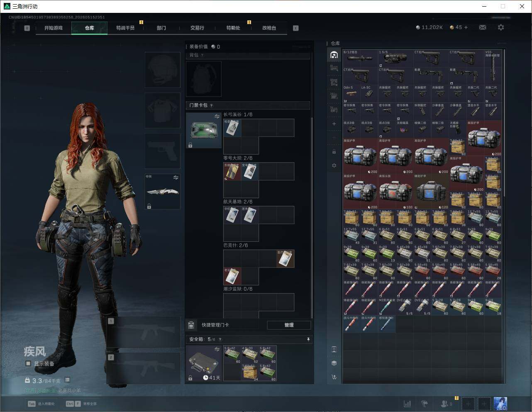Click the sort/organize icon at sidebar bottom
This screenshot has height=412, width=532.
pyautogui.click(x=334, y=377)
